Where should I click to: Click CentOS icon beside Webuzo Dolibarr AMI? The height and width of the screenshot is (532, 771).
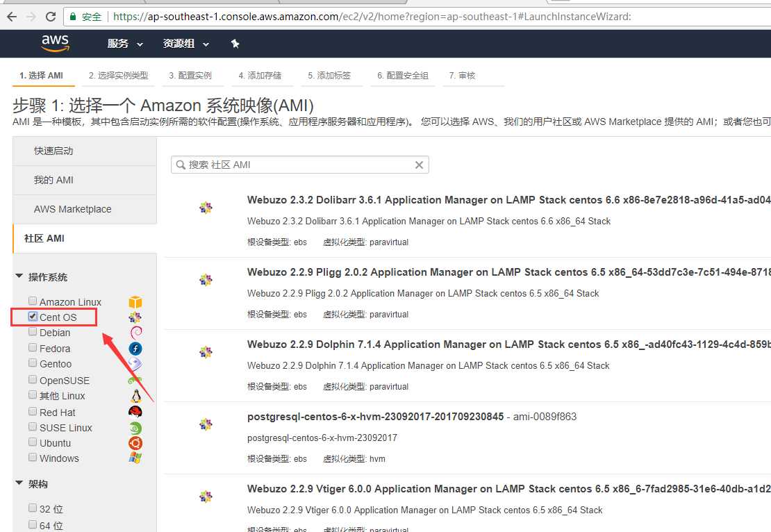[206, 208]
